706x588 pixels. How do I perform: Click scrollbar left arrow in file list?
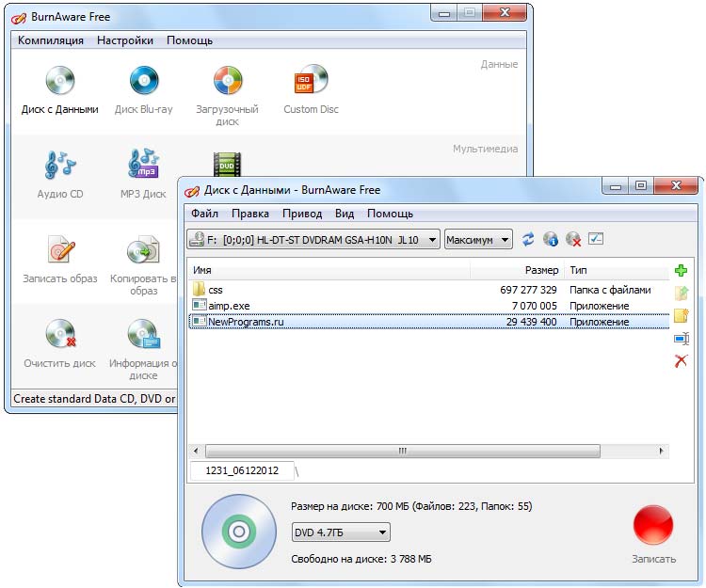pyautogui.click(x=196, y=451)
